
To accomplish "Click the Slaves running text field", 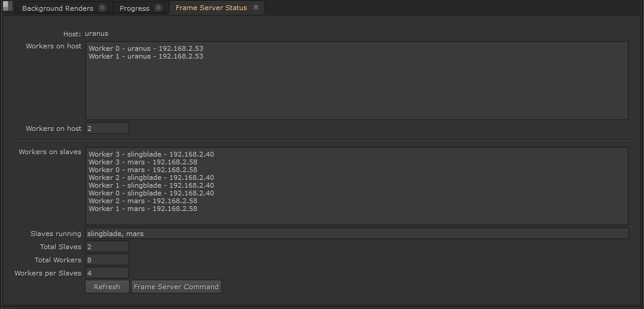I will click(356, 234).
